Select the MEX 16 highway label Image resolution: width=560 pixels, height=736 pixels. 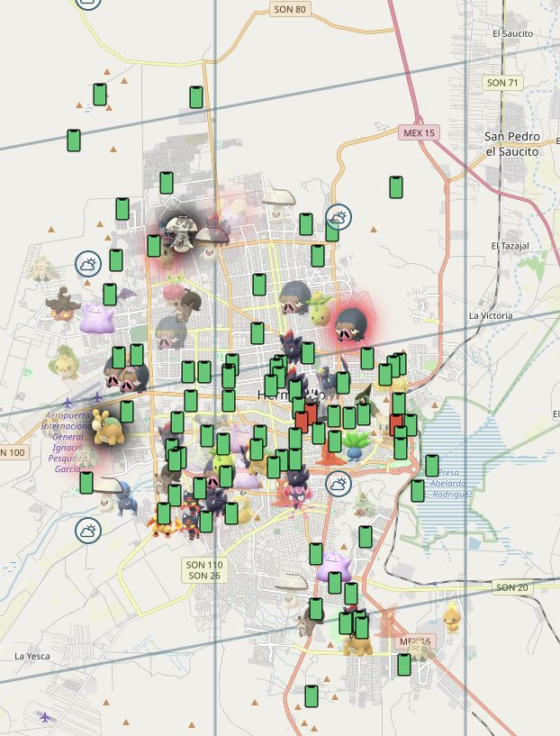pyautogui.click(x=416, y=641)
